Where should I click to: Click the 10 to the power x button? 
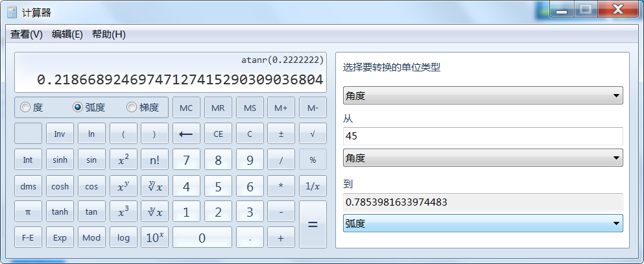pyautogui.click(x=154, y=237)
